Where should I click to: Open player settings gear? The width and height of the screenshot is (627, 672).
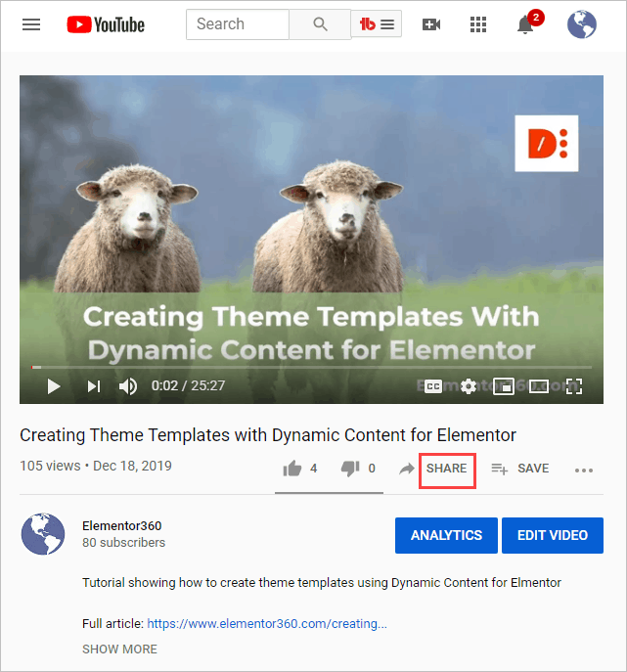[468, 386]
